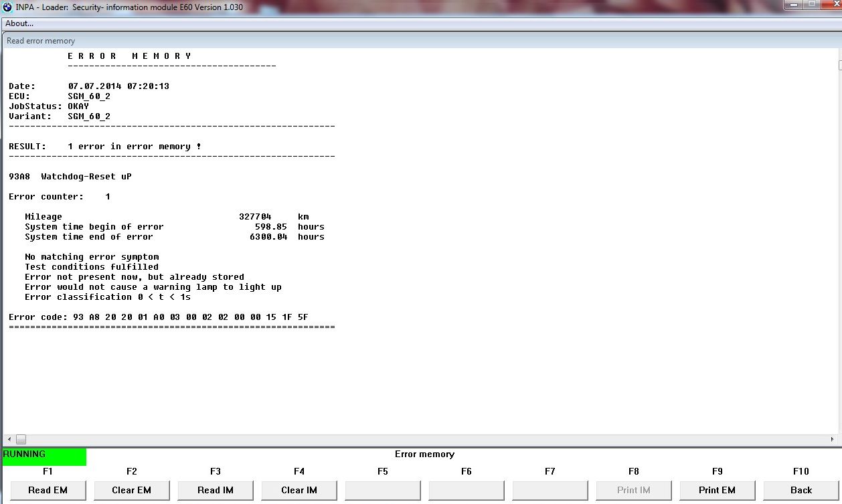Click the horizontal scrollbar right arrow
Image resolution: width=842 pixels, height=504 pixels.
[832, 440]
